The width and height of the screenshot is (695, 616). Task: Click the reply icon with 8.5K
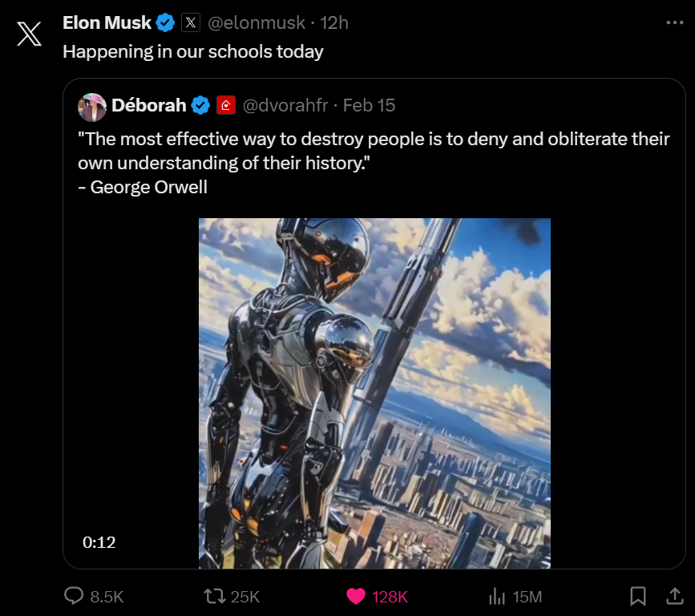75,596
